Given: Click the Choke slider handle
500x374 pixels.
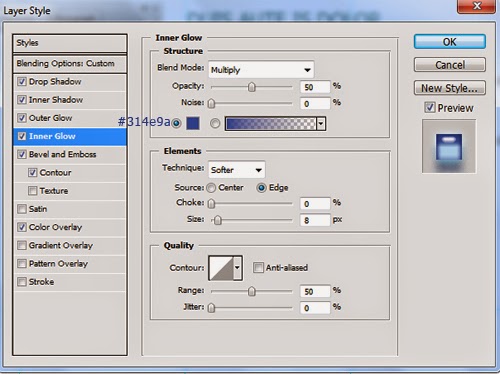Looking at the screenshot, I should click(211, 204).
